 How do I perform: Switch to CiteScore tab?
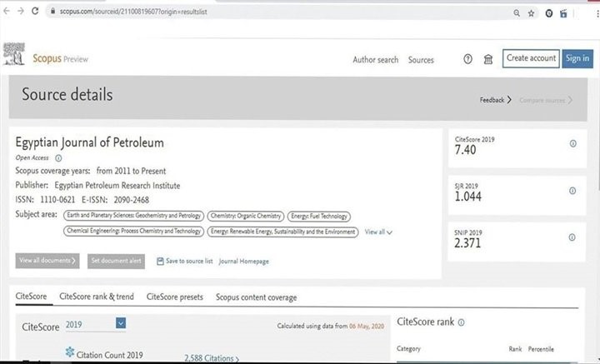coord(31,297)
